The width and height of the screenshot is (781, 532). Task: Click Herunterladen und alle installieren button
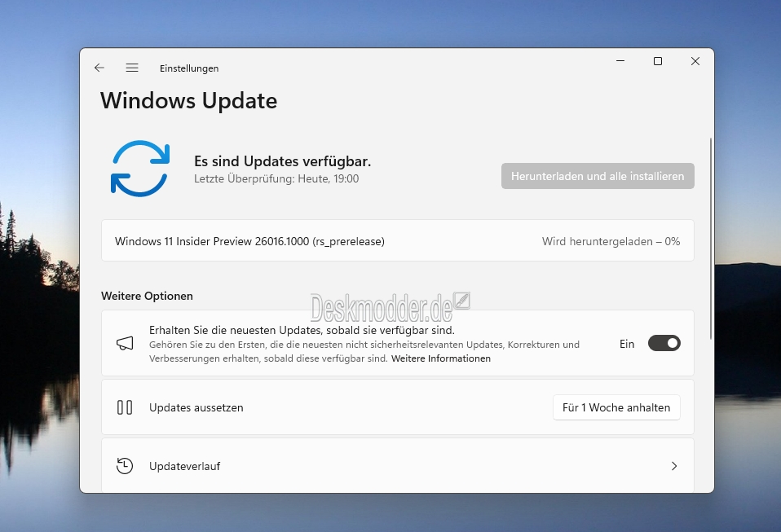click(598, 176)
